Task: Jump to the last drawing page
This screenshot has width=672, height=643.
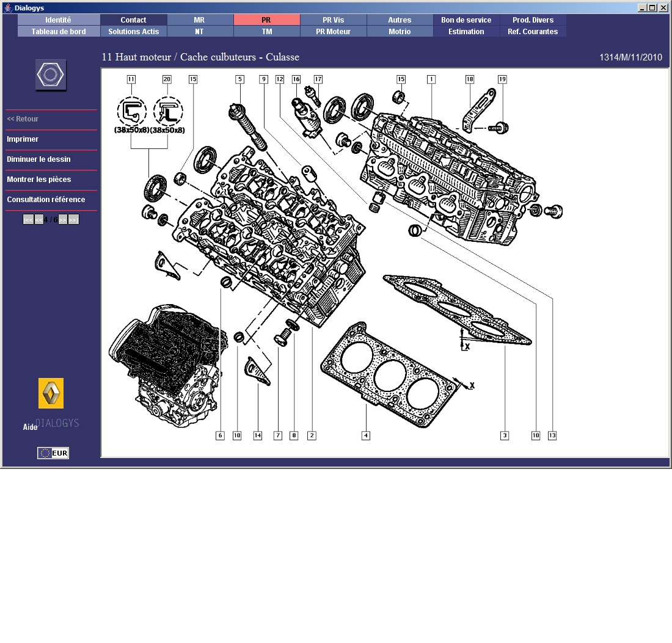Action: click(x=73, y=220)
